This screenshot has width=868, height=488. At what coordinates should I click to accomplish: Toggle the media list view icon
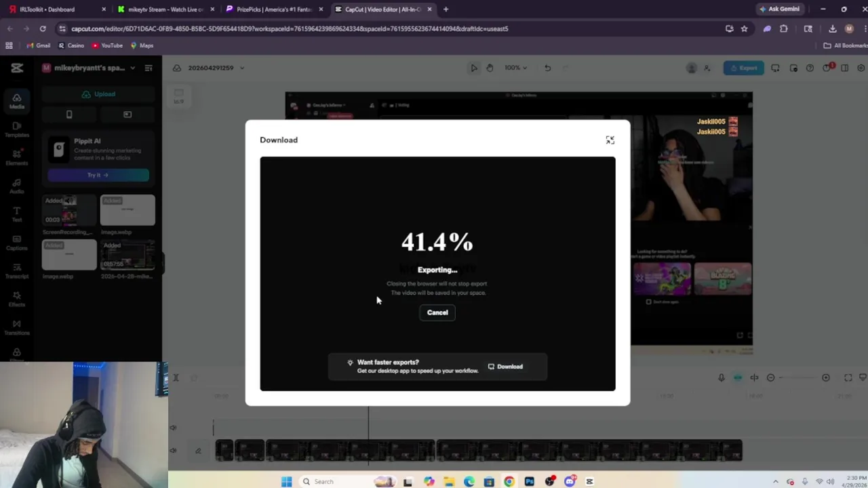point(149,68)
